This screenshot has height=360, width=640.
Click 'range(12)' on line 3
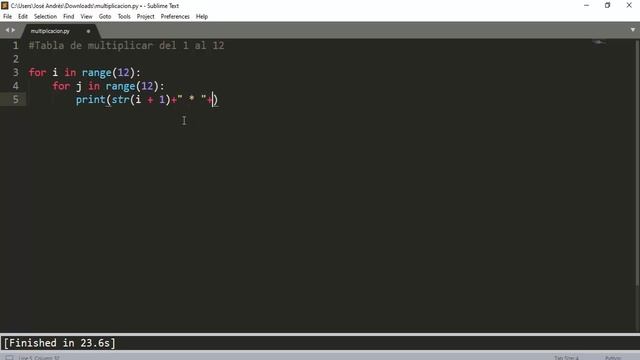coord(108,73)
